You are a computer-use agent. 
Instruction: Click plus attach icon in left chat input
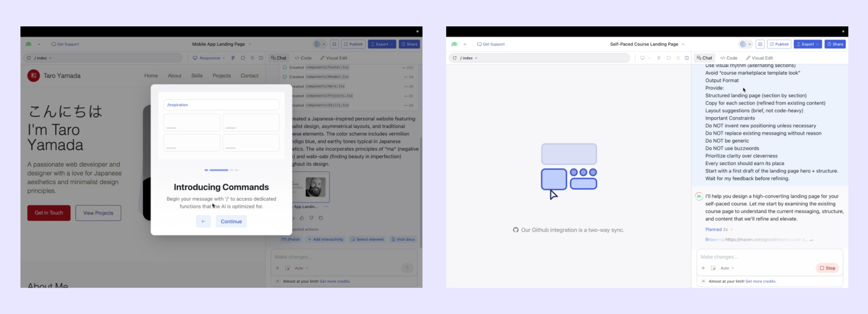(278, 268)
